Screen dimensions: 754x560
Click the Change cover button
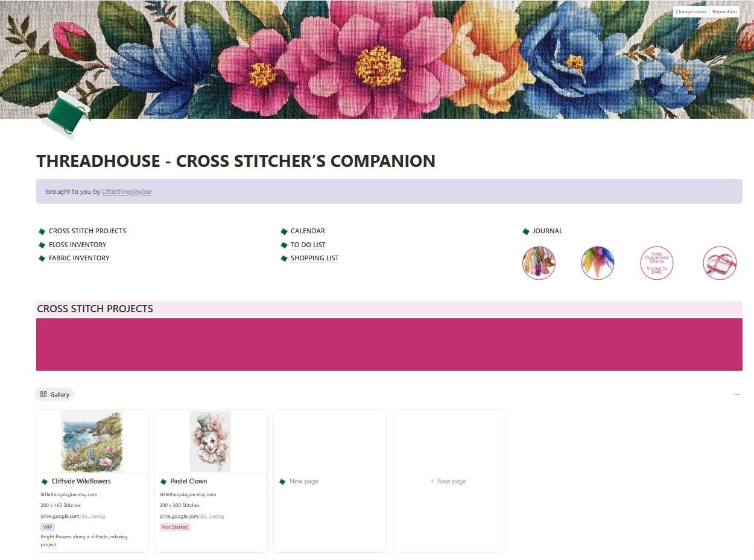coord(691,11)
